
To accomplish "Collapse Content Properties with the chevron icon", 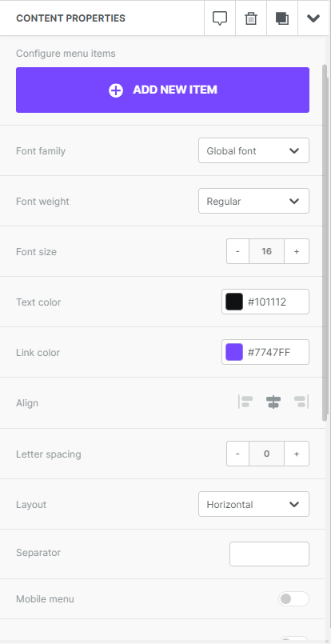I will click(x=313, y=18).
